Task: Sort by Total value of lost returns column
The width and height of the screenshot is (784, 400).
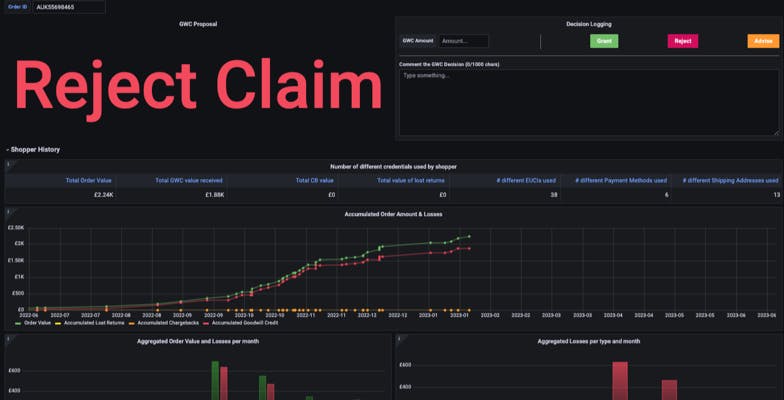Action: coord(411,180)
